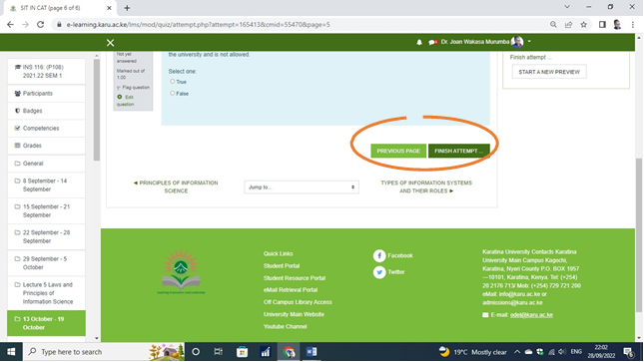Open 29 September - 5 October section
This screenshot has height=362, width=644.
pos(46,263)
